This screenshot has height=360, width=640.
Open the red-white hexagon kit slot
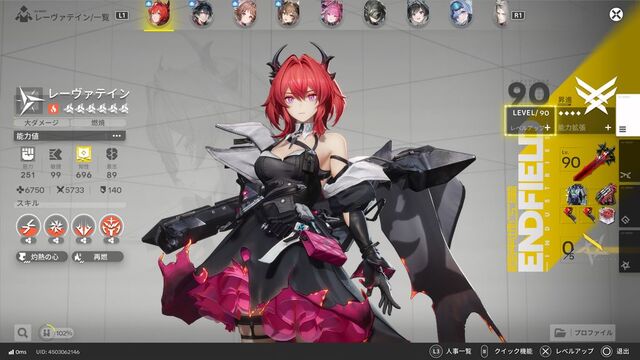tap(607, 215)
